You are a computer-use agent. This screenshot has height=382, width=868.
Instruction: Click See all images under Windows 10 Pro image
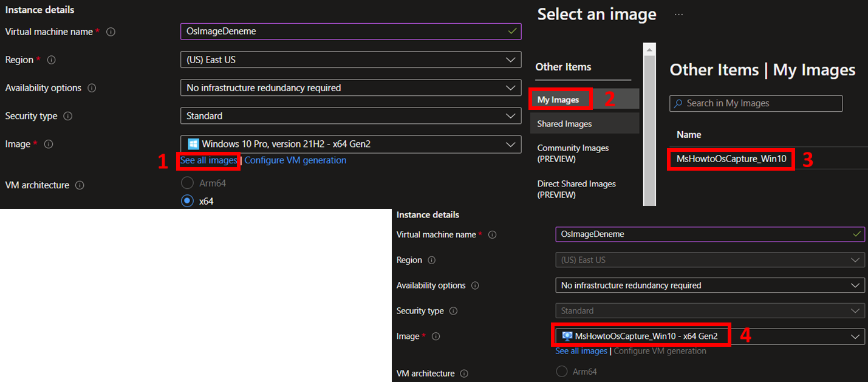click(208, 160)
